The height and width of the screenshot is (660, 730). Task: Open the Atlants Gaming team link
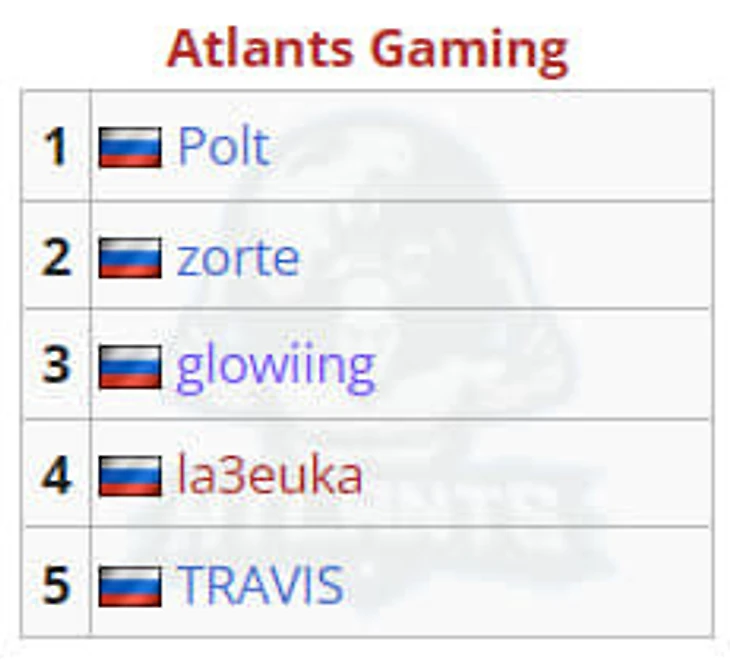click(x=367, y=50)
